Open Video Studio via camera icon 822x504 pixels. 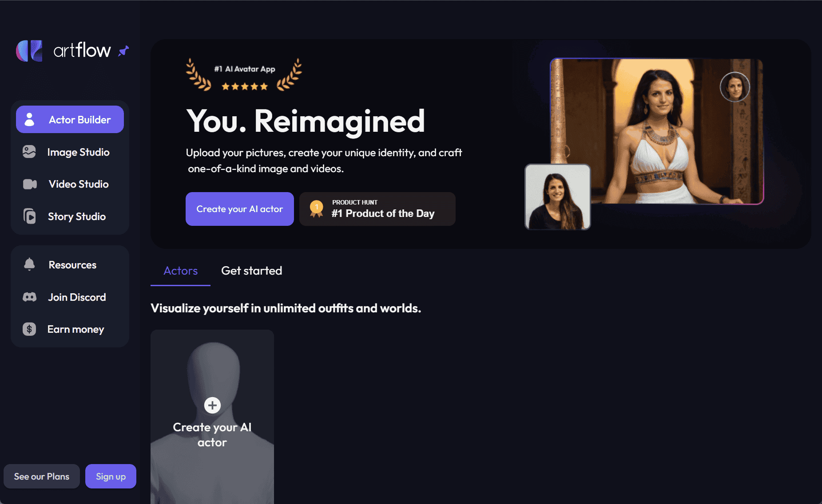click(x=30, y=184)
